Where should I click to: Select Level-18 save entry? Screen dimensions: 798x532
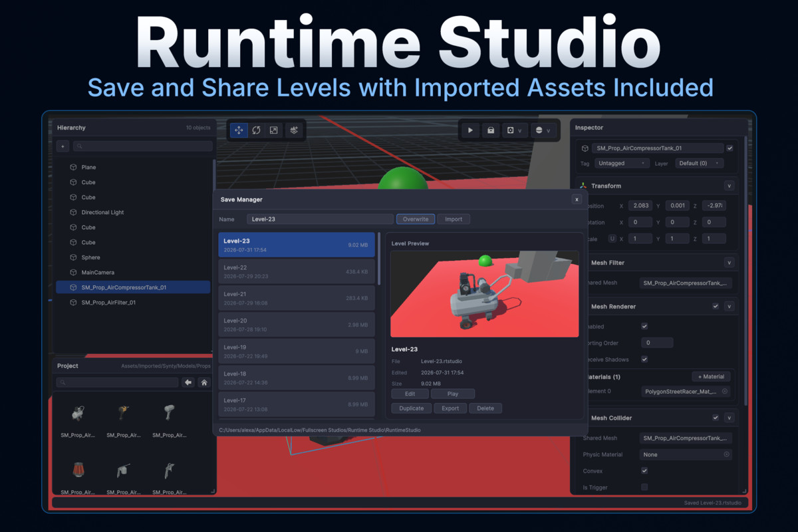click(297, 378)
